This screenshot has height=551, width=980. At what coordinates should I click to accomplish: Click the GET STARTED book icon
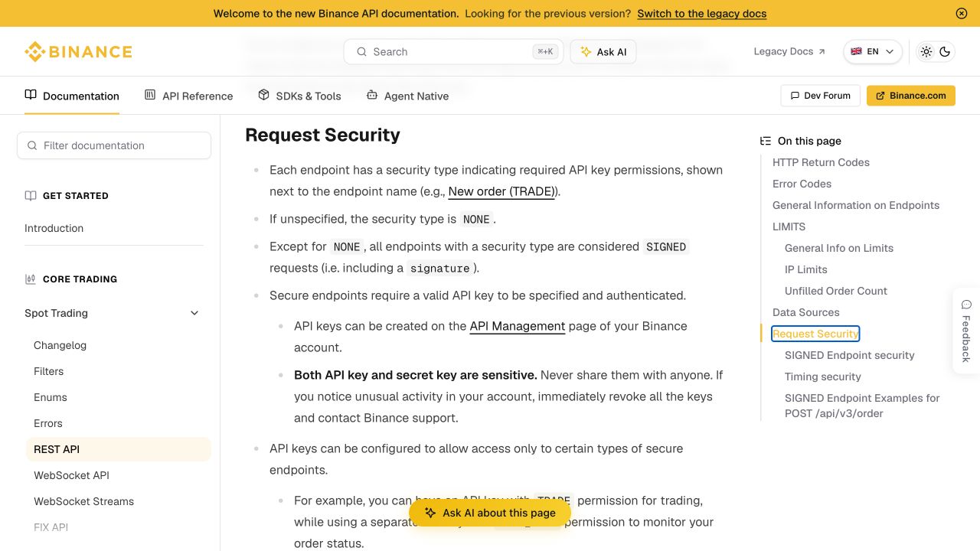(x=31, y=196)
